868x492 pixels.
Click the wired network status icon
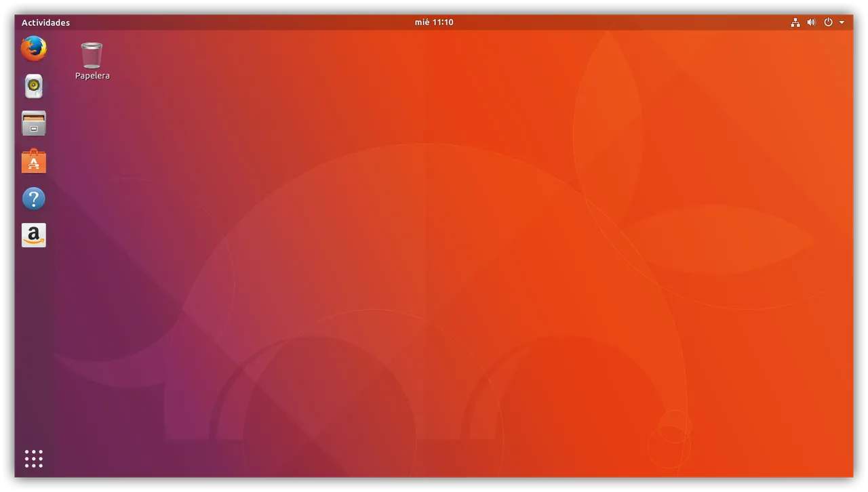(x=795, y=22)
